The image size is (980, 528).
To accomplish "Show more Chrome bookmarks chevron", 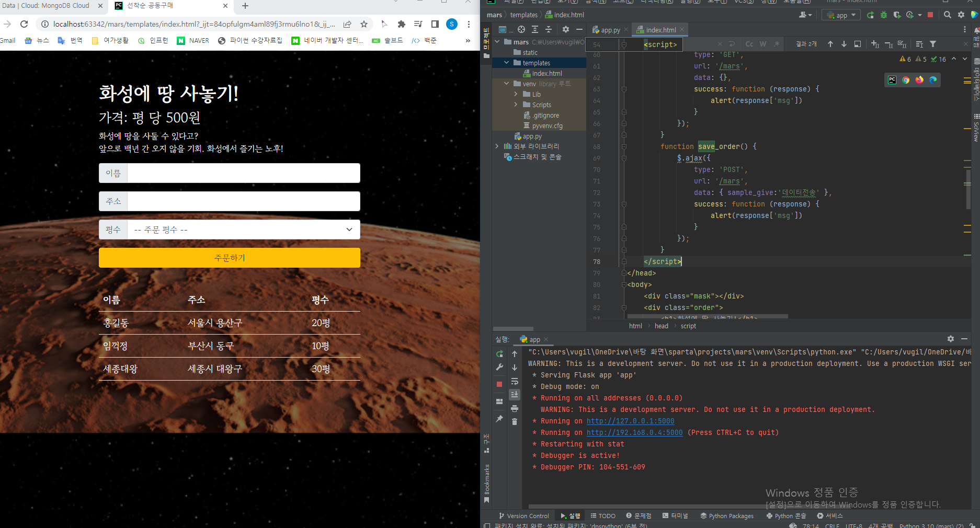I will point(468,40).
